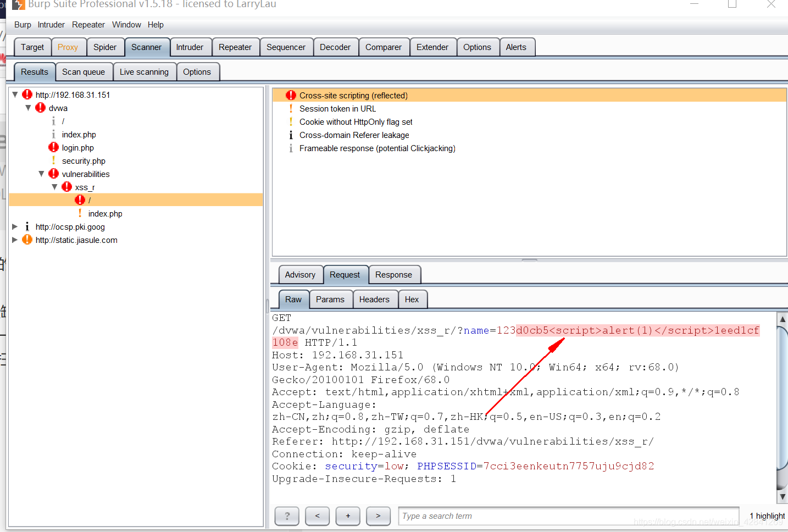Open the Help menu

tap(156, 25)
